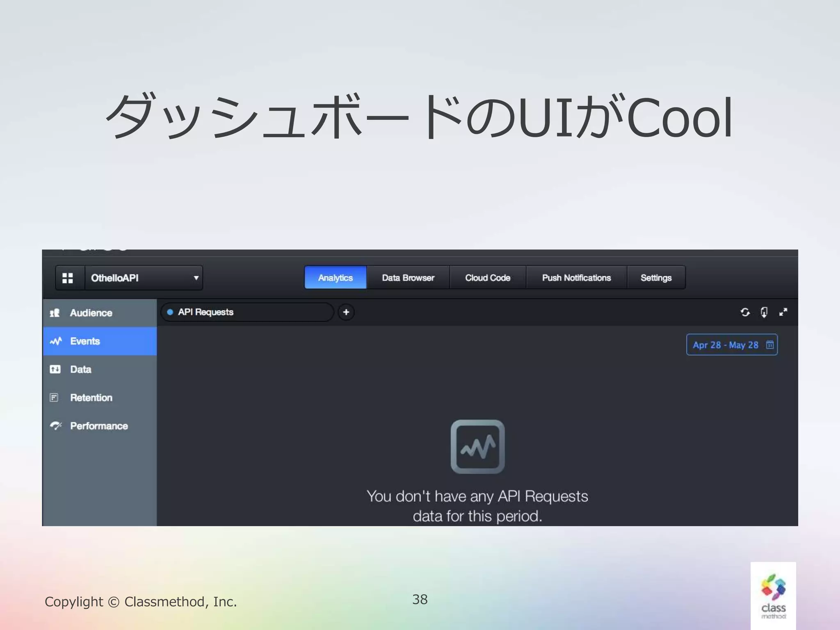The image size is (840, 630).
Task: Add a new series with plus button
Action: click(x=346, y=312)
